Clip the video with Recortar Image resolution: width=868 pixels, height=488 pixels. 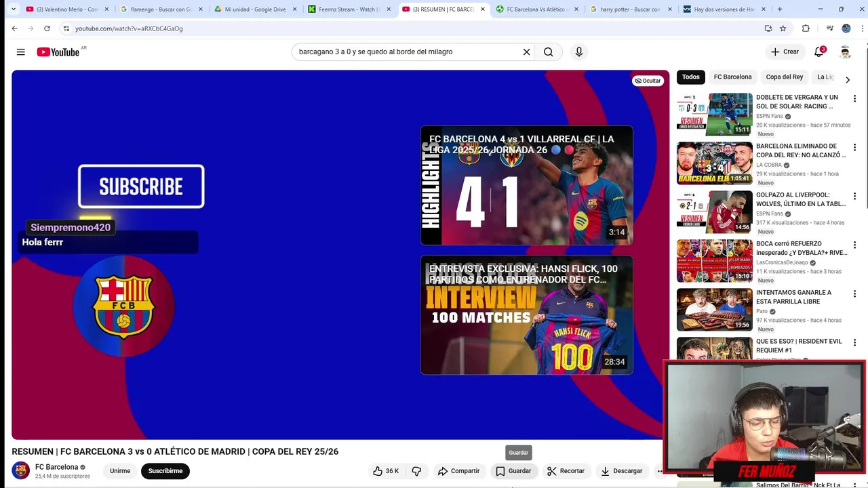pos(566,471)
